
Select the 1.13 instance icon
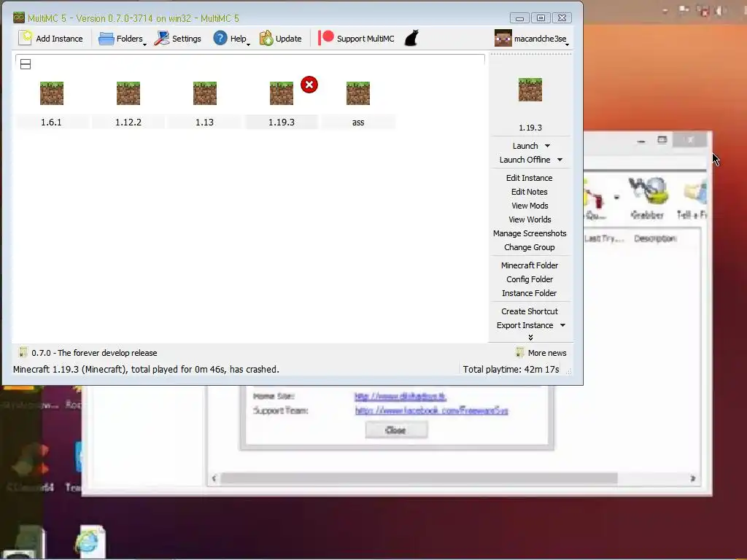(205, 93)
